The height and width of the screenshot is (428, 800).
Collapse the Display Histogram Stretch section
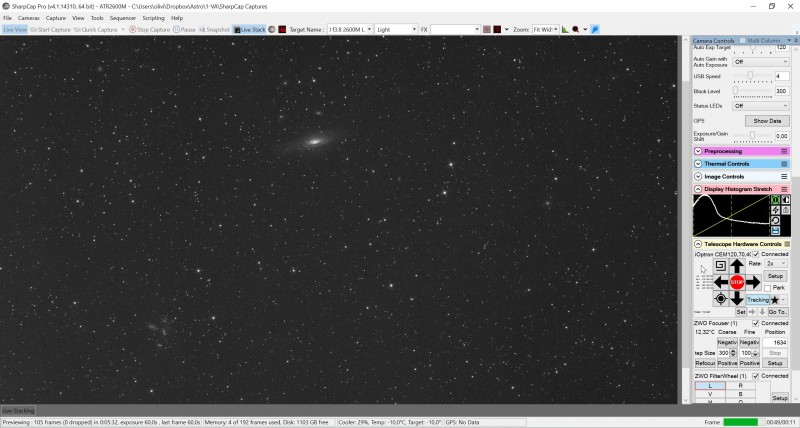click(x=698, y=189)
